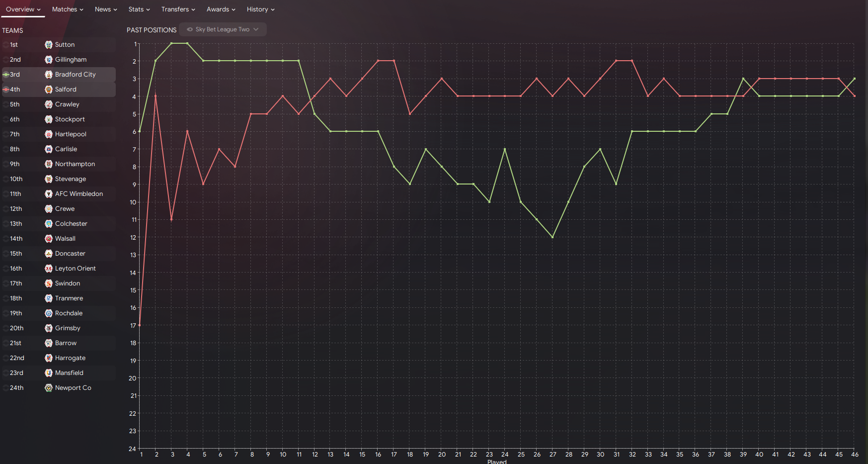Viewport: 868px width, 464px height.
Task: Toggle the chart line circle beside 20th
Action: coord(6,328)
